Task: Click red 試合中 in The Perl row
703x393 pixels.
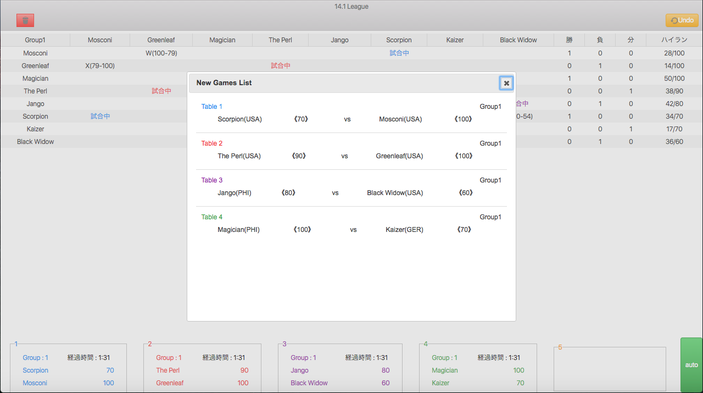Action: (161, 91)
